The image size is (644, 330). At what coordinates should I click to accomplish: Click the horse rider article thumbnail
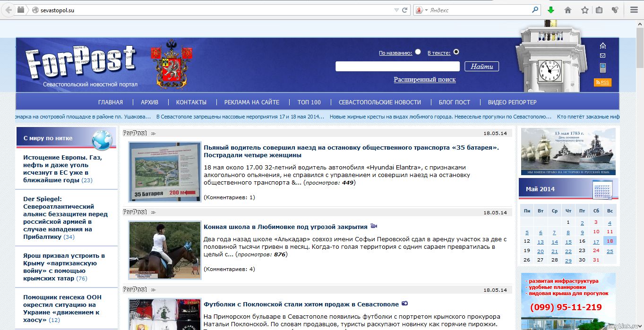[x=165, y=250]
